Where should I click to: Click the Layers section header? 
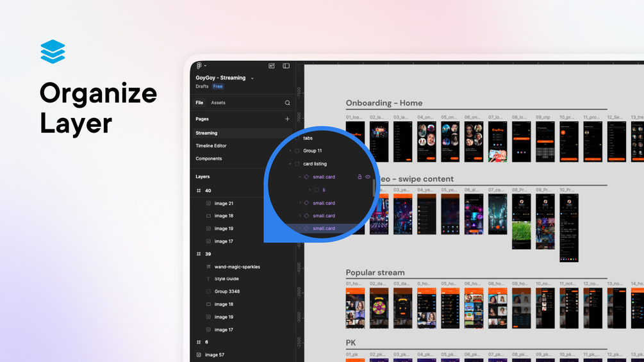tap(202, 176)
